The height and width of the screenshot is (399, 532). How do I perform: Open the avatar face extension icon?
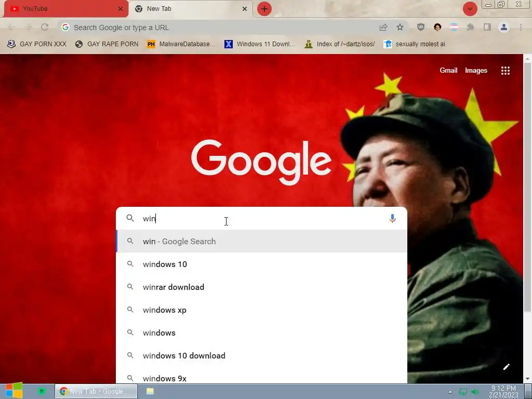point(437,27)
